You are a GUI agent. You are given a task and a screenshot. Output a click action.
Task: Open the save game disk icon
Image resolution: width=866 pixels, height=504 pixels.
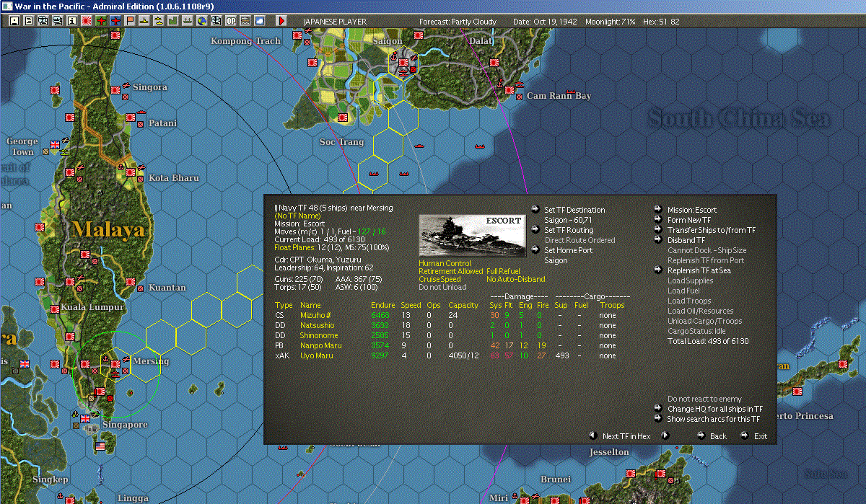[x=14, y=21]
